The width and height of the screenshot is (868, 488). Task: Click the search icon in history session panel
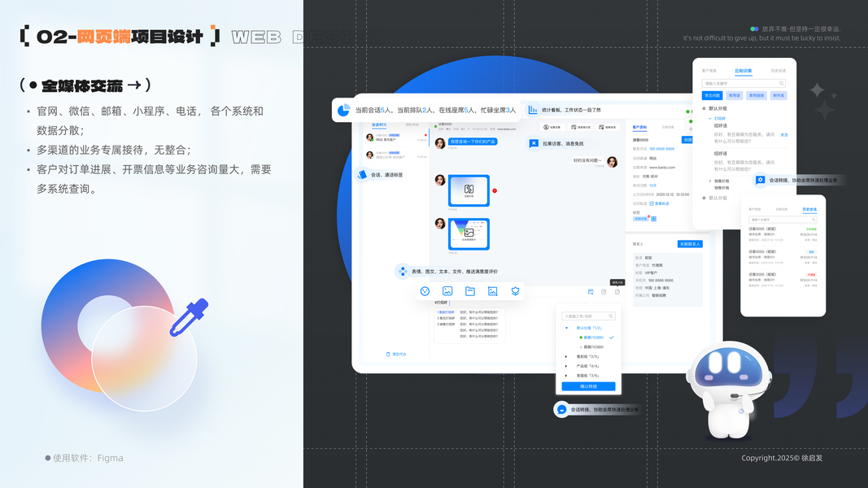point(813,220)
